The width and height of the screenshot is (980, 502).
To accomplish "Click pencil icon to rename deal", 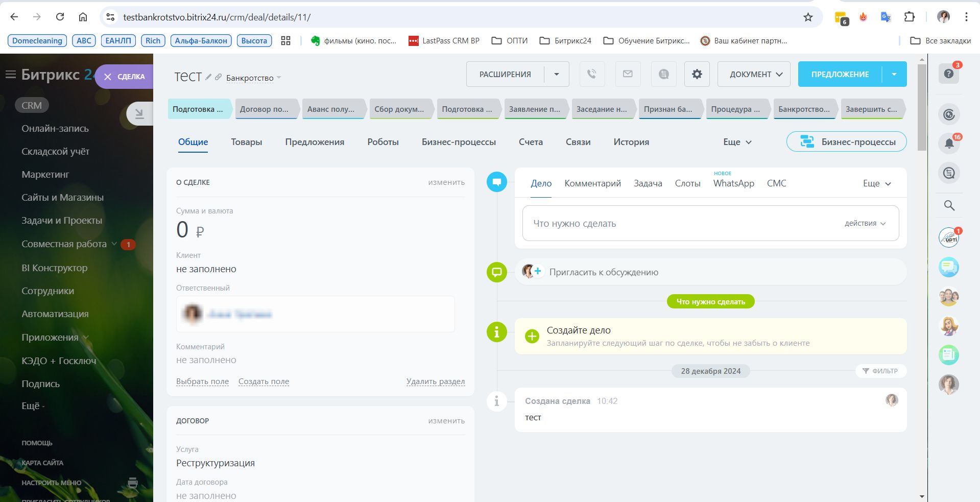I will point(208,77).
